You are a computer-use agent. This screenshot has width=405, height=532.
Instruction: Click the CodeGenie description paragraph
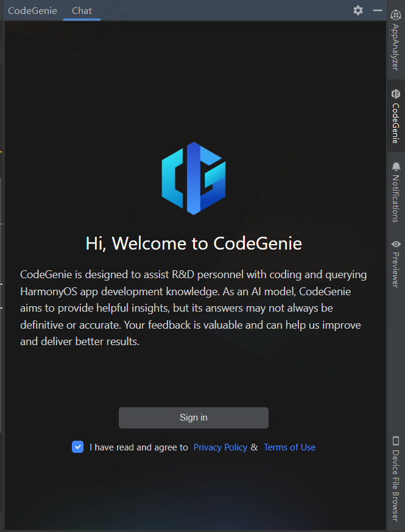coord(194,308)
